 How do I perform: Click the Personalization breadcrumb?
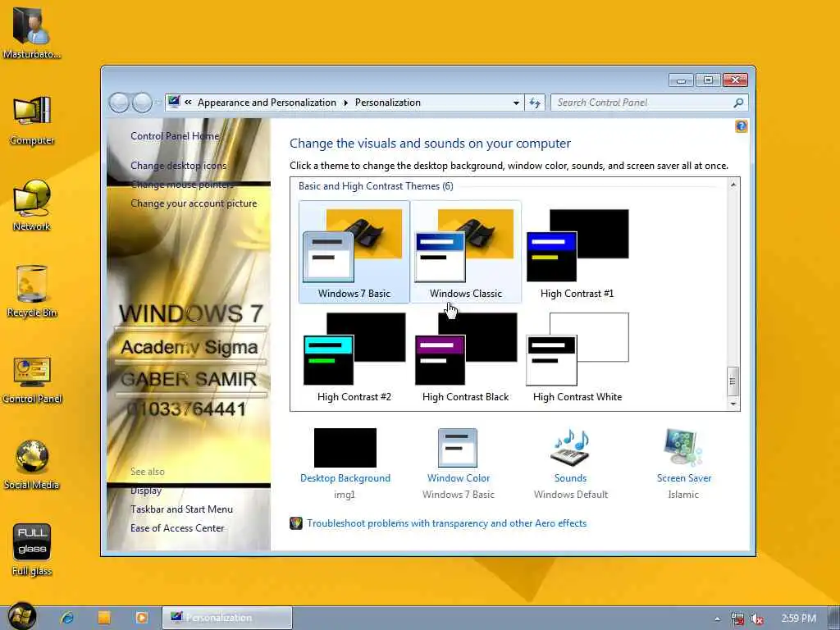(x=388, y=103)
